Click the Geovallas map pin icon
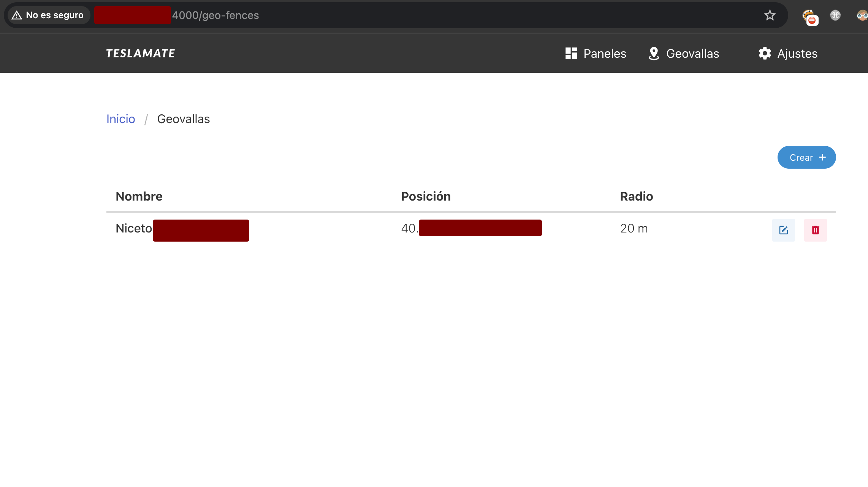 pos(654,54)
